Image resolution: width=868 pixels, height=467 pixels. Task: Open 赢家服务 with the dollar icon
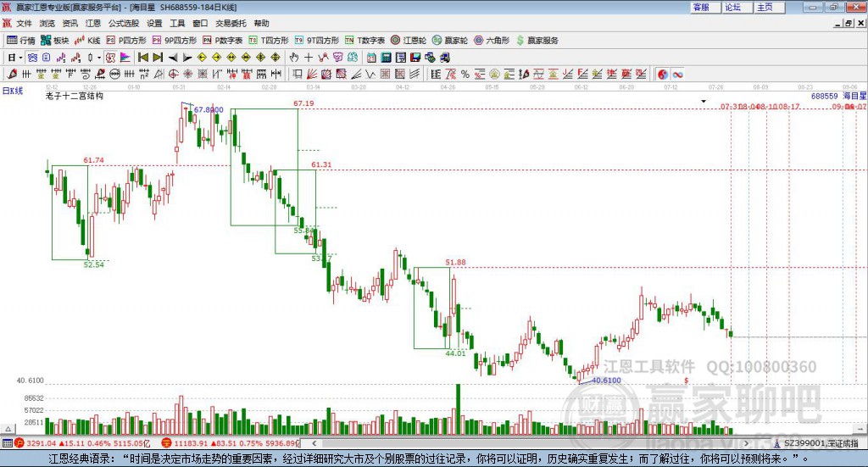(537, 41)
